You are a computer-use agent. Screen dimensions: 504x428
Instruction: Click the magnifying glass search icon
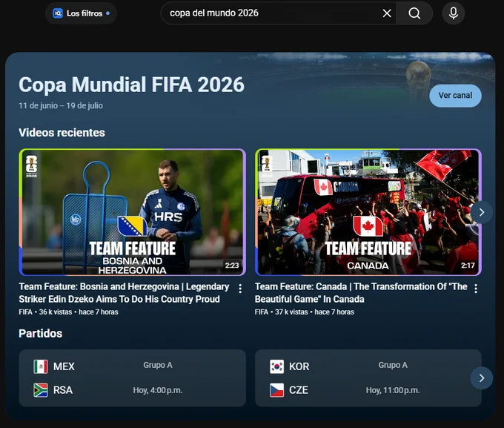pyautogui.click(x=414, y=13)
